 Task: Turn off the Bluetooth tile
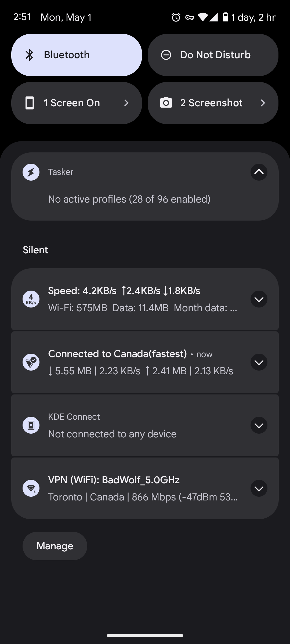click(x=77, y=55)
